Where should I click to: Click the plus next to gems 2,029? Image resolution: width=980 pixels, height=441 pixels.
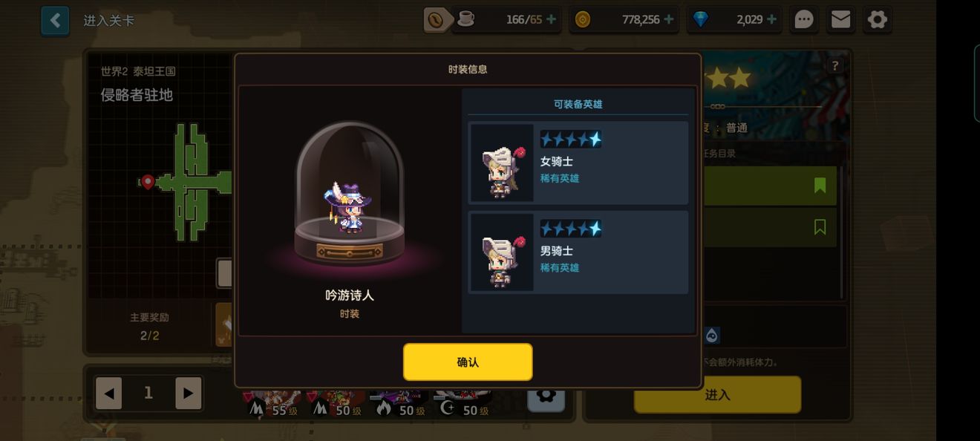pyautogui.click(x=772, y=20)
